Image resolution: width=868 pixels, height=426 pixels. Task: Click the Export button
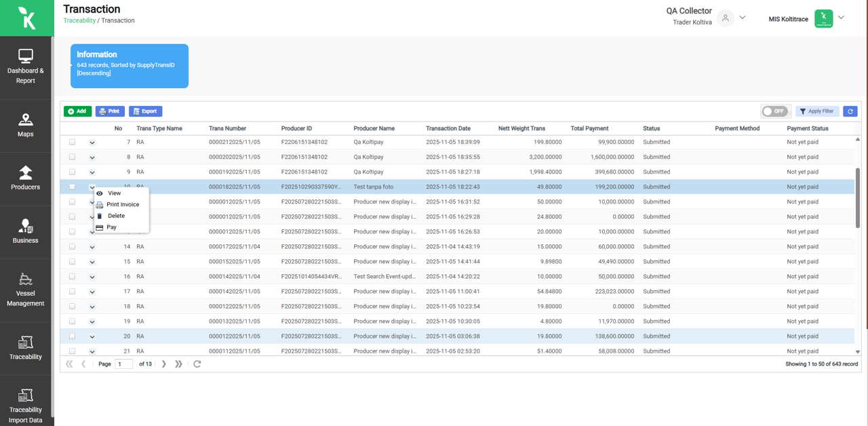[146, 111]
